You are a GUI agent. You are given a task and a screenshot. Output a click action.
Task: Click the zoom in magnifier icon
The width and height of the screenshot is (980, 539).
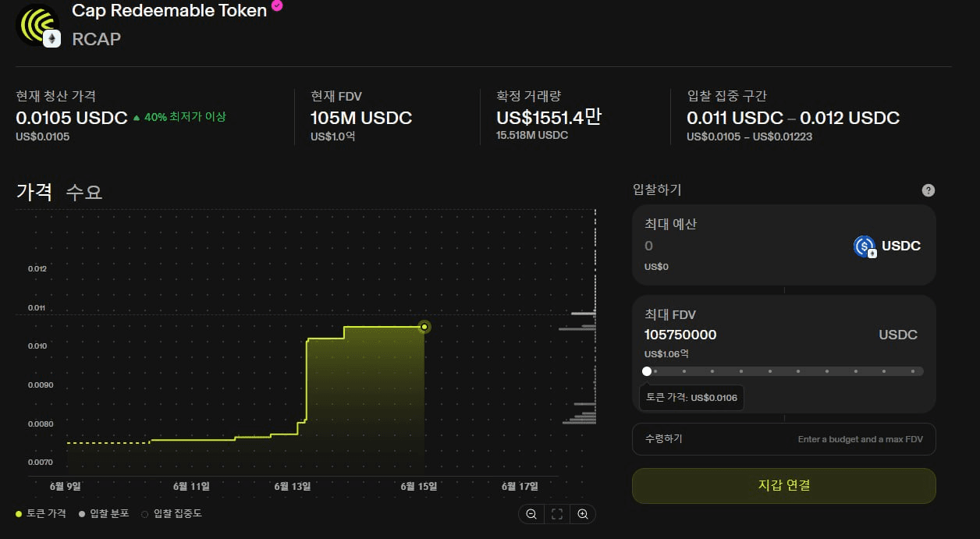[x=583, y=513]
